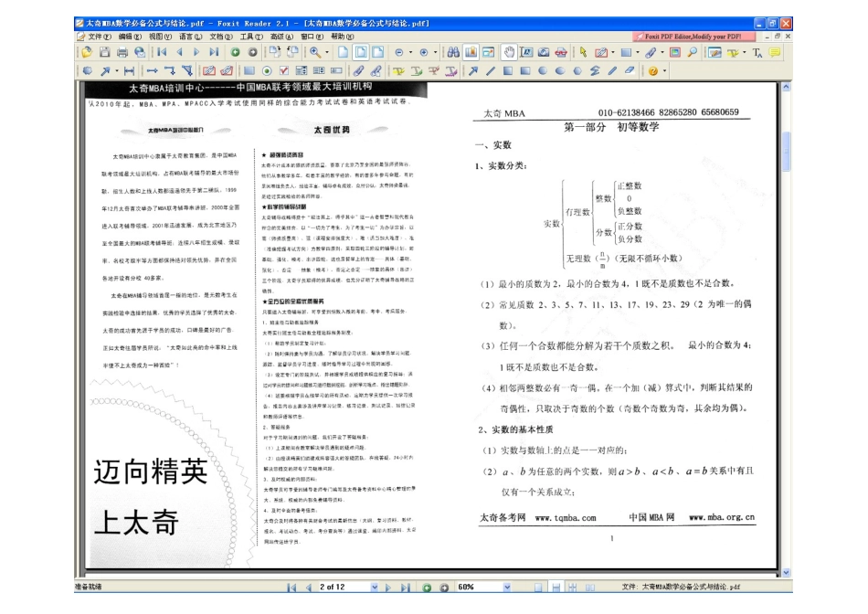Open the Help question mark dropdown arrow
The image size is (868, 614).
(x=664, y=71)
